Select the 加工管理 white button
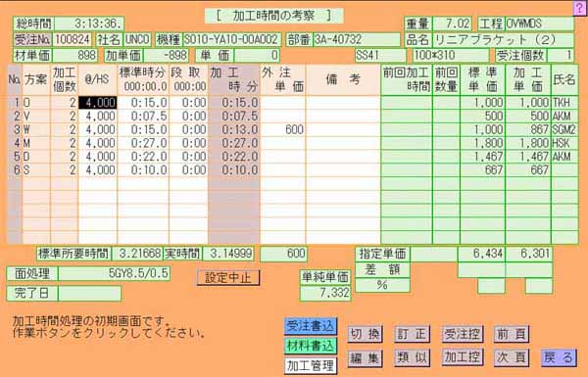Image resolution: width=588 pixels, height=377 pixels. point(311,365)
